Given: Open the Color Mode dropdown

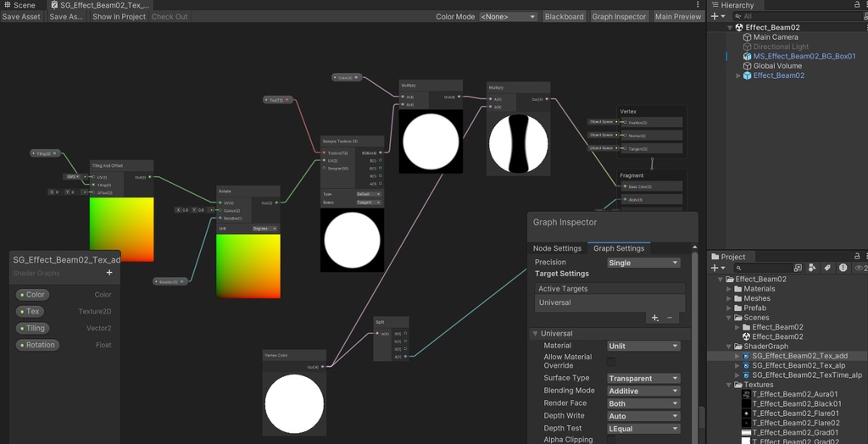Looking at the screenshot, I should pyautogui.click(x=509, y=17).
